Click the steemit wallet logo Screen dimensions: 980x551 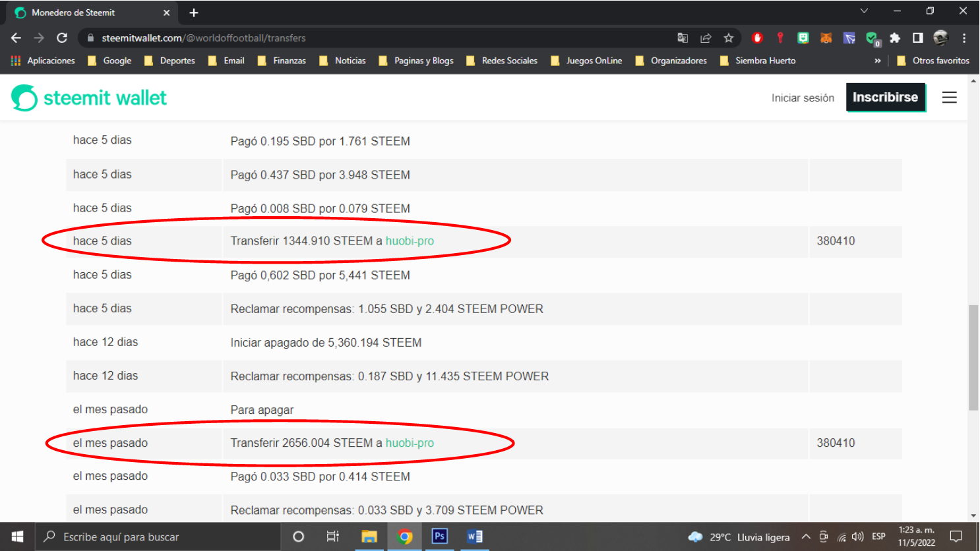coord(89,98)
